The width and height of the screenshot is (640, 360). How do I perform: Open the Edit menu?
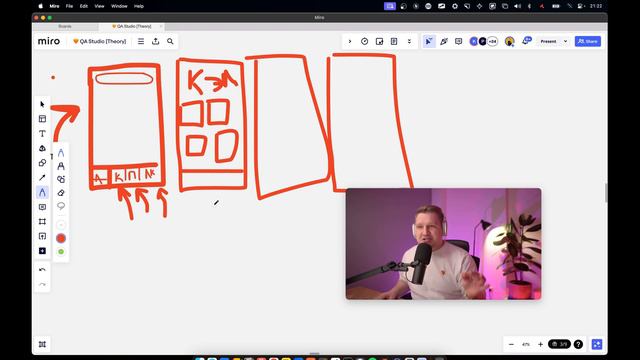coord(84,6)
